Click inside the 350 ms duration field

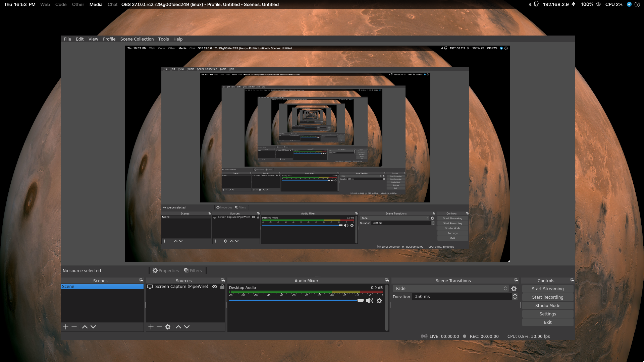(453, 297)
